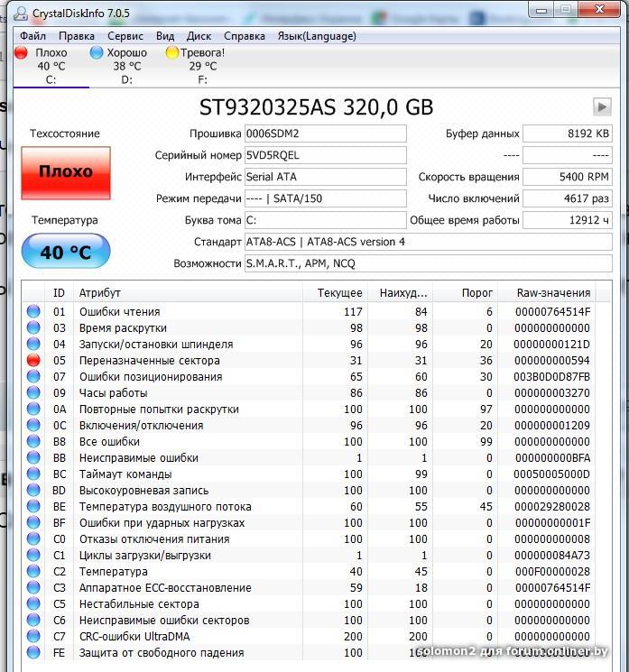Screen dimensions: 629x672
Task: Click the rotation speed value 5400 RPM
Action: (568, 177)
